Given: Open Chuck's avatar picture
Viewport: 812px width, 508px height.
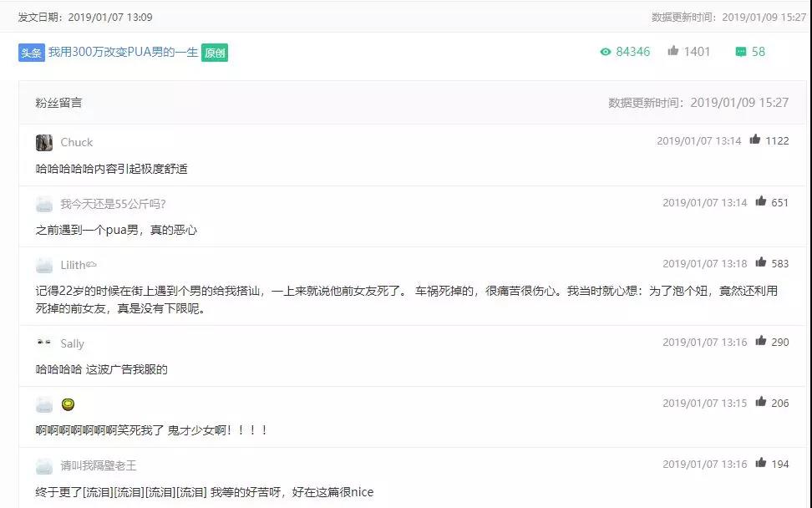Looking at the screenshot, I should [44, 142].
